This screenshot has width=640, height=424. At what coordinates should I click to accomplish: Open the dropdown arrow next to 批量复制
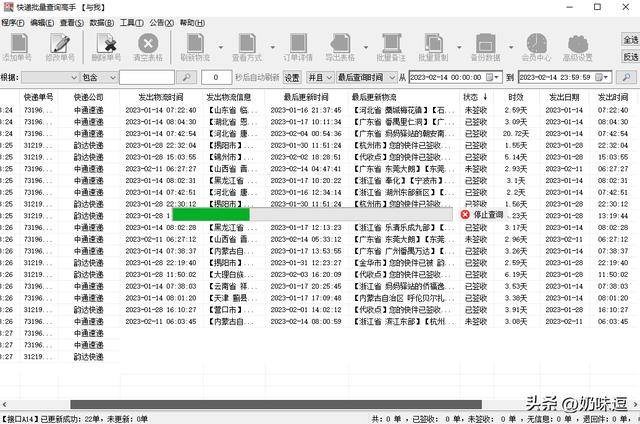pos(459,47)
